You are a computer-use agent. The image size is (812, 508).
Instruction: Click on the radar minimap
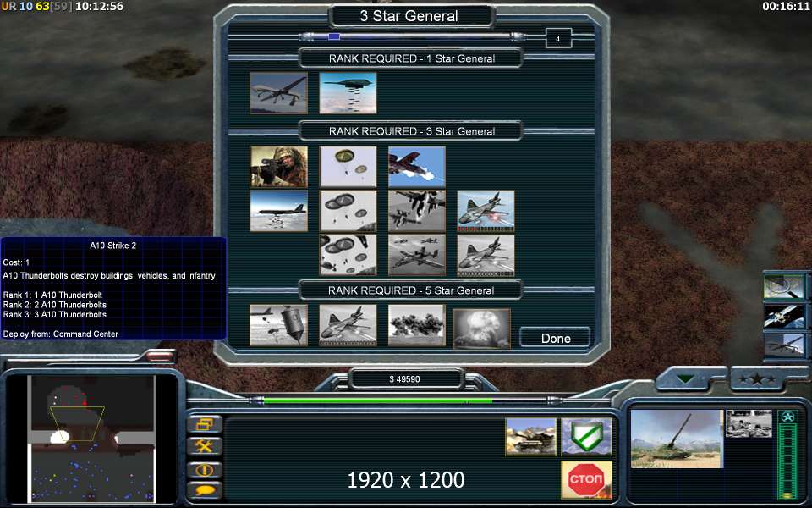91,439
